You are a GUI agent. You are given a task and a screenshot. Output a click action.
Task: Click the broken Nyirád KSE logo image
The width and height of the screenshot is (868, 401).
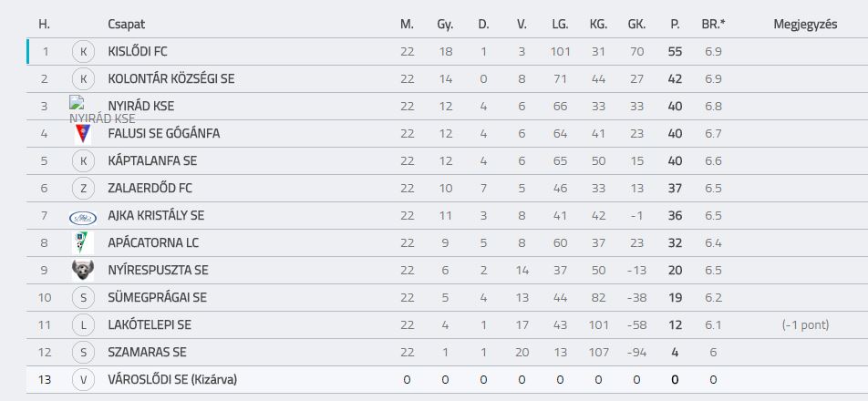[x=77, y=102]
